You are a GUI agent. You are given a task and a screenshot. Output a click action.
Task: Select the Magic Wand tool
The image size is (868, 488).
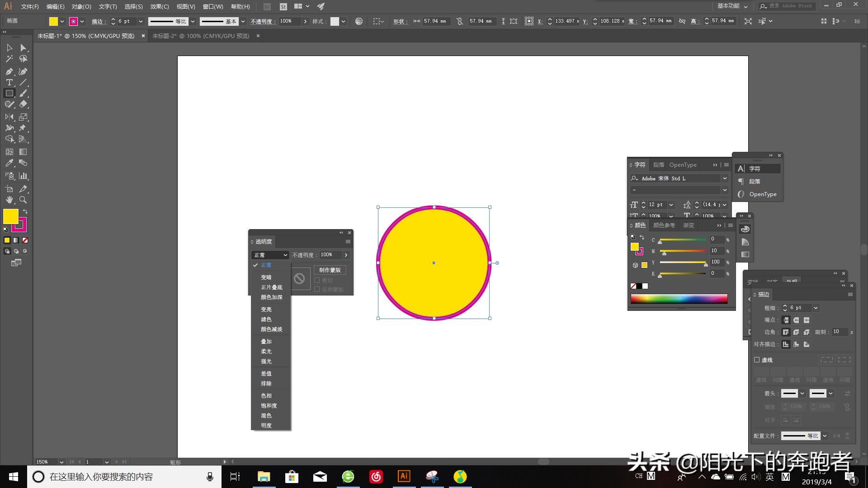9,59
